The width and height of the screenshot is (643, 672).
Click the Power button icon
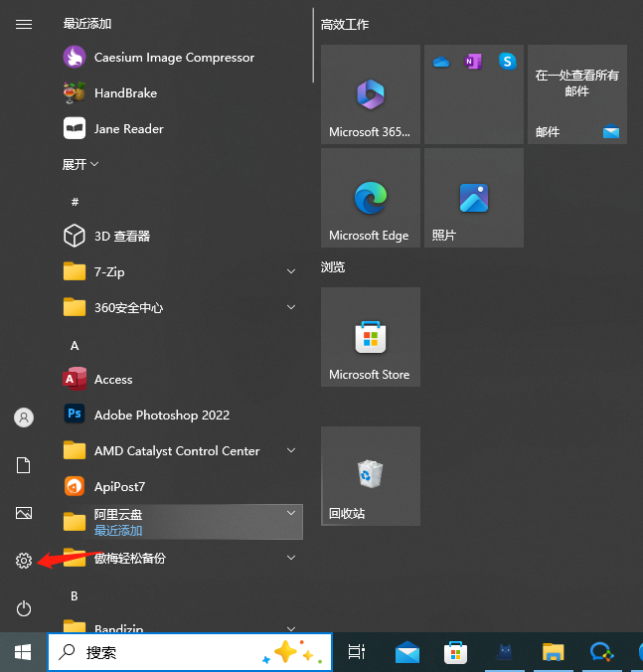pos(24,608)
